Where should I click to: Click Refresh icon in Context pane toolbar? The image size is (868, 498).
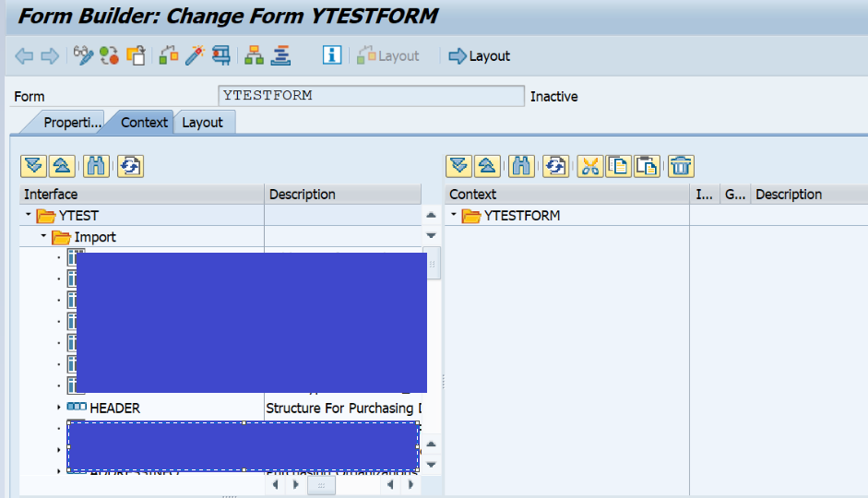(555, 166)
